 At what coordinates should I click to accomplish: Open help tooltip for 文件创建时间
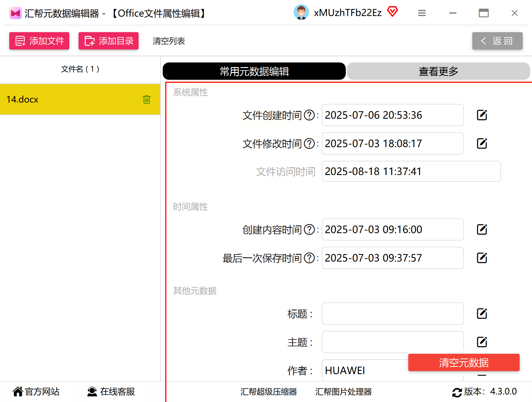(309, 115)
